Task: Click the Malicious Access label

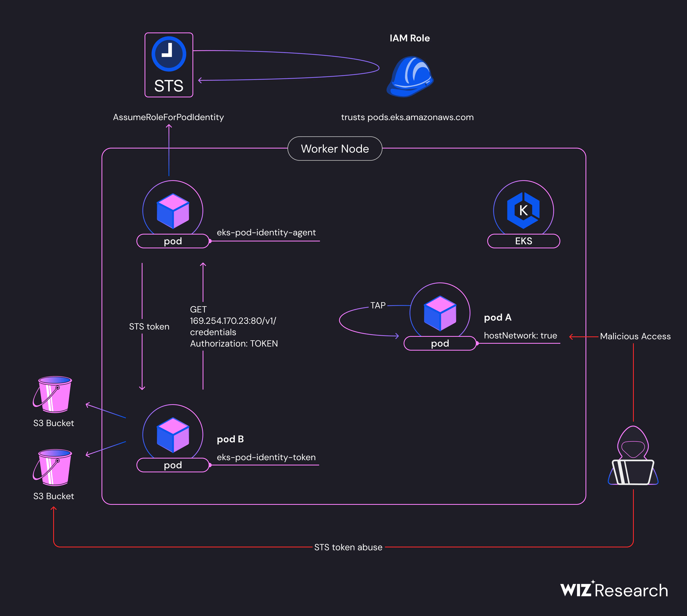Action: 635,336
